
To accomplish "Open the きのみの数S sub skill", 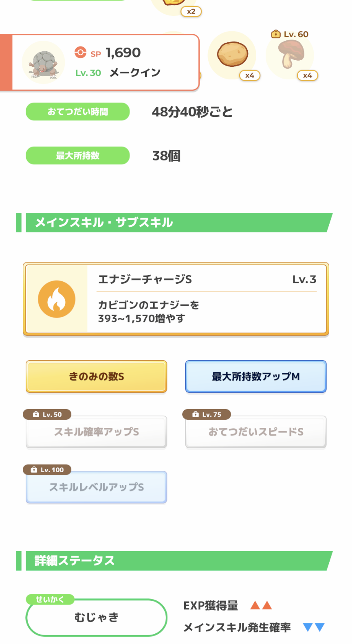I will point(97,377).
